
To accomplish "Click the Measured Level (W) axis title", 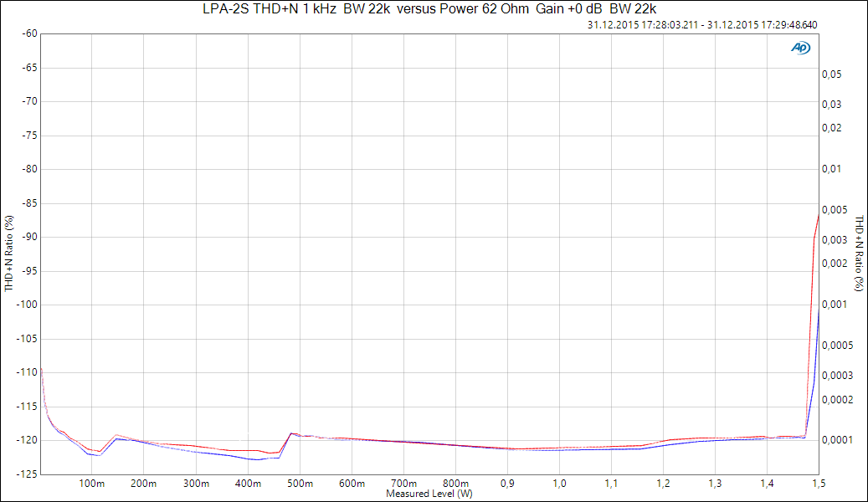I will [x=429, y=494].
